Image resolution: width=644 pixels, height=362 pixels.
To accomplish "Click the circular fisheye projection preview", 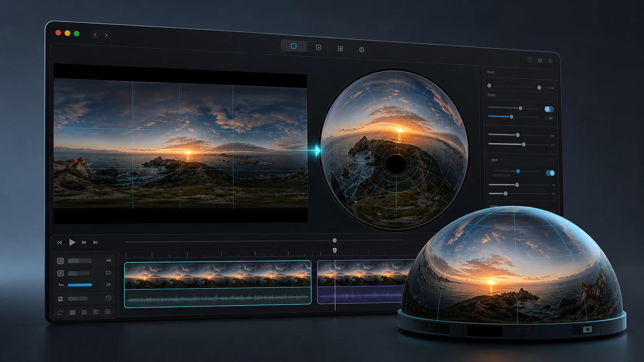I will [x=395, y=150].
